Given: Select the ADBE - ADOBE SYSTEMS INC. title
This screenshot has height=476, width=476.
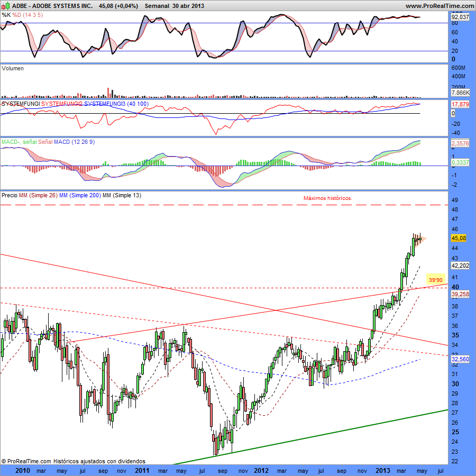Looking at the screenshot, I should tap(48, 6).
